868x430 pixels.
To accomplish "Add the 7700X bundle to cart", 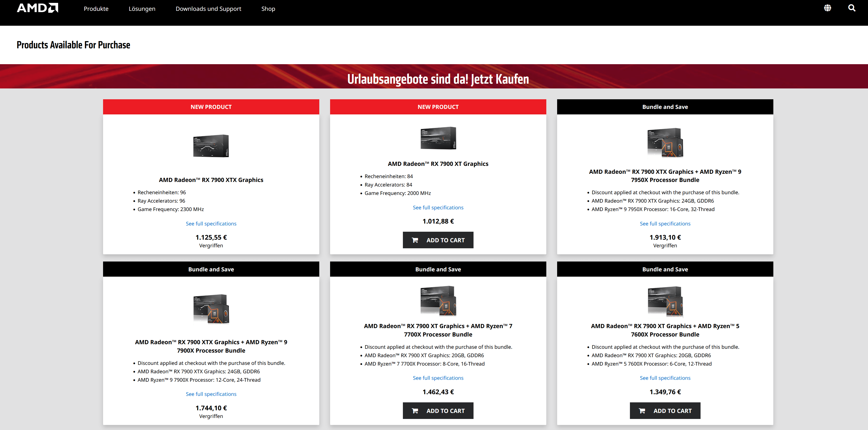I will click(x=438, y=411).
